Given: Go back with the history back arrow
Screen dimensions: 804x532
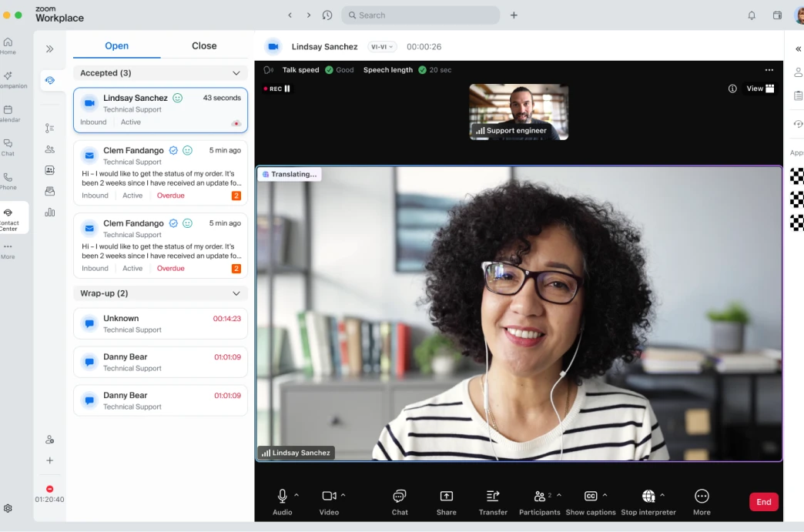Looking at the screenshot, I should click(x=290, y=15).
